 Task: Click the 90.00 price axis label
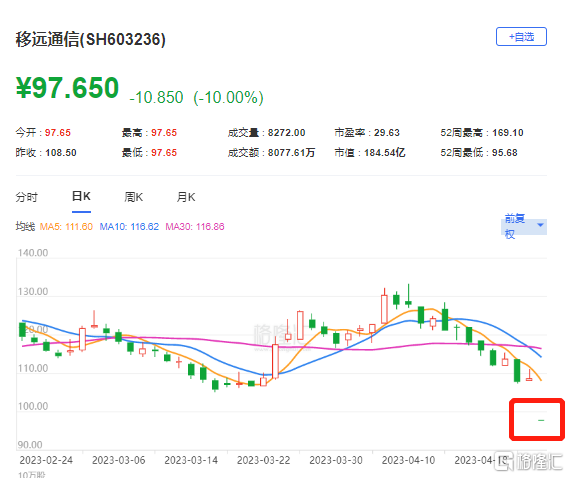[x=30, y=445]
